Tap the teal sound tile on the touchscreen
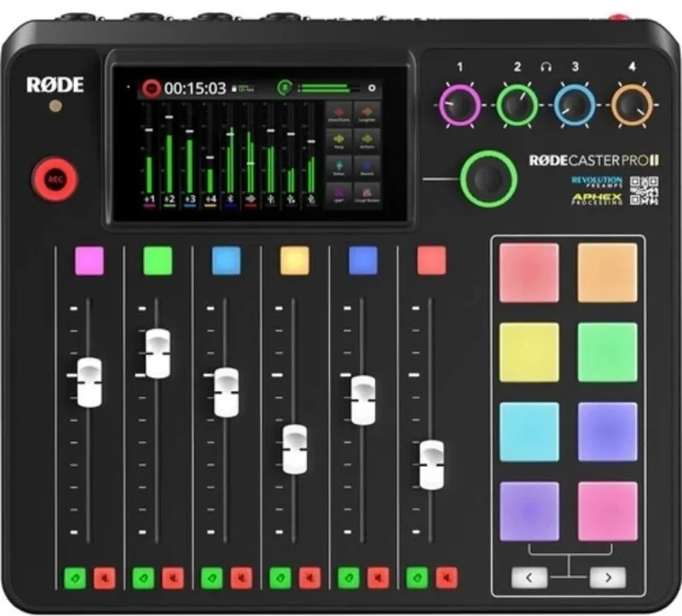Screen dimensions: 682x616 coord(338,168)
